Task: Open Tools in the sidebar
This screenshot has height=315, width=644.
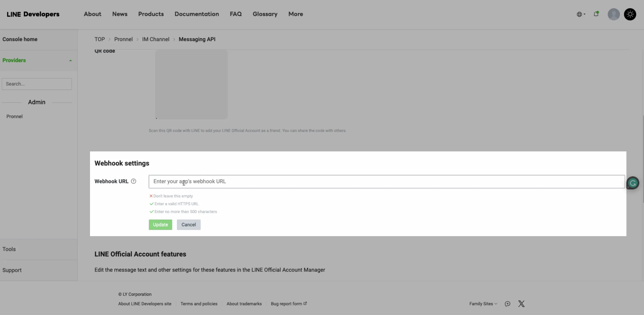Action: coord(9,249)
